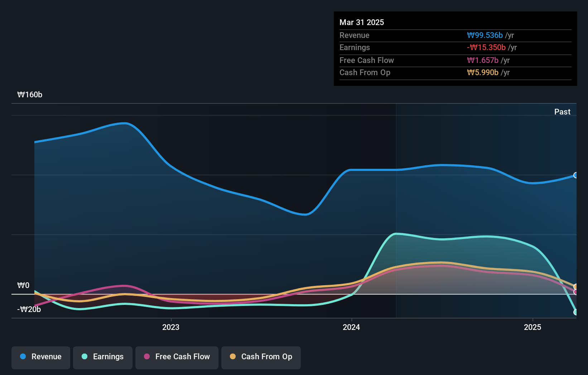This screenshot has width=588, height=375.
Task: Click the ₩99.536b revenue value
Action: click(485, 35)
